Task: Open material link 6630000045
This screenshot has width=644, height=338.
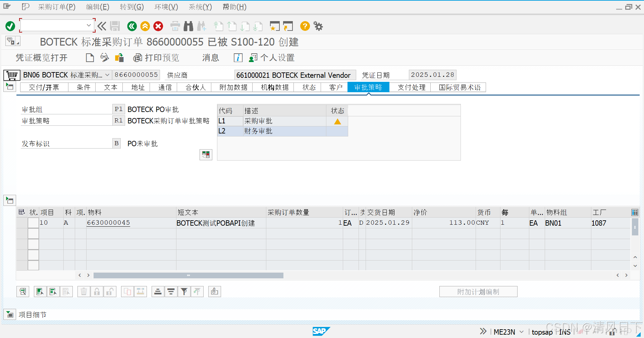Action: 108,222
